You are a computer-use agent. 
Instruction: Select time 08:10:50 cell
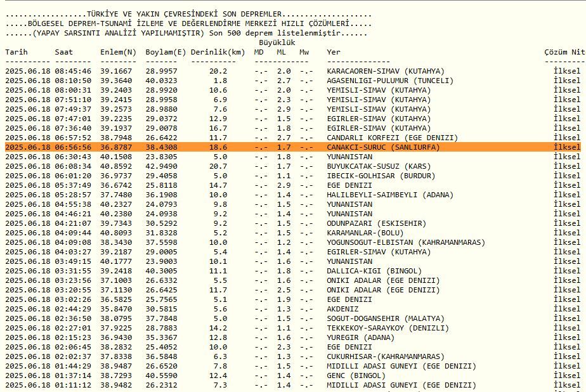73,81
